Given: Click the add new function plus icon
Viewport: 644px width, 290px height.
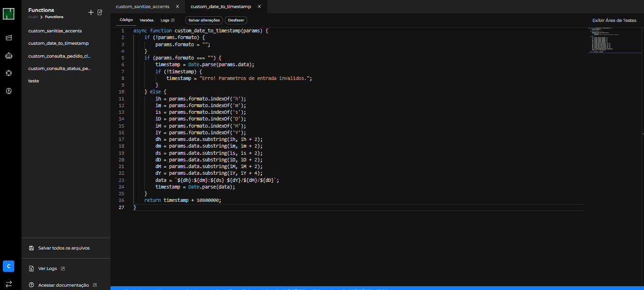Looking at the screenshot, I should point(91,12).
